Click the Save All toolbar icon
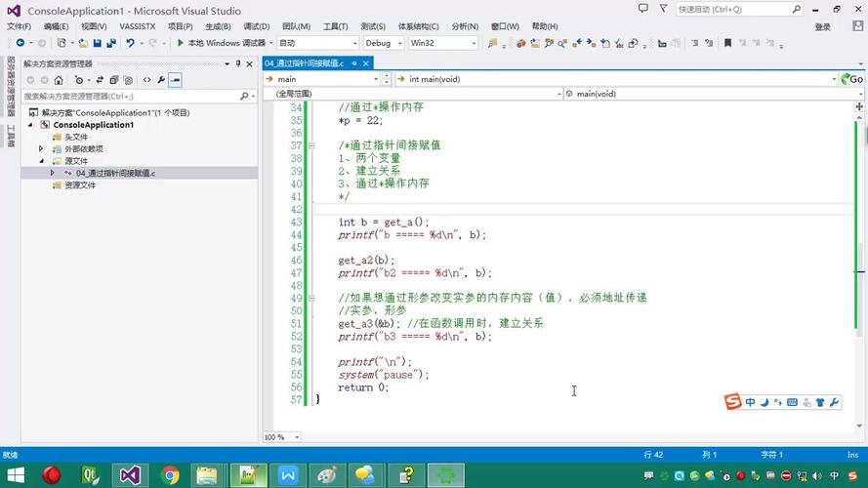This screenshot has height=488, width=868. (111, 43)
